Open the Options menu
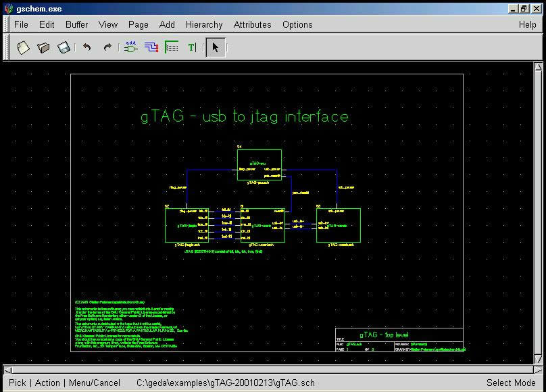This screenshot has height=392, width=546. click(297, 25)
